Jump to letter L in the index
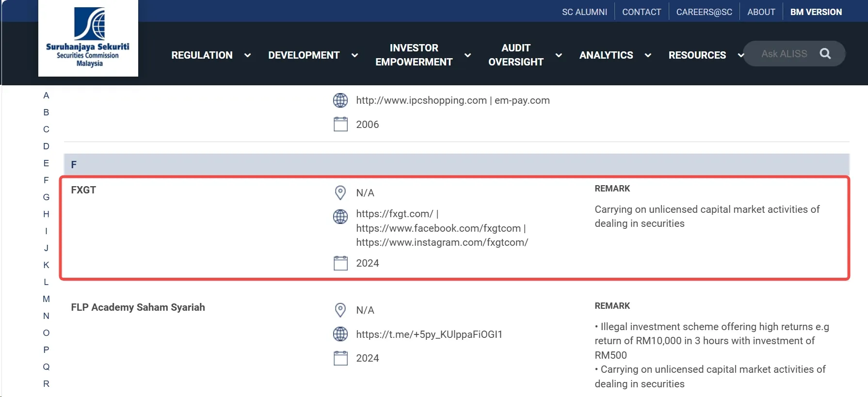Screen dimensions: 868x397 (x=46, y=282)
